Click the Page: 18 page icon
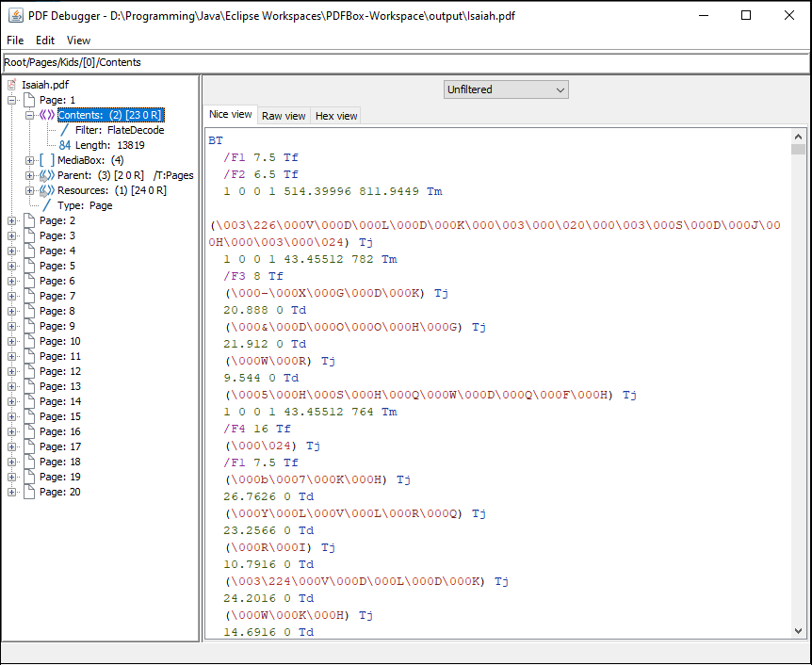 29,462
